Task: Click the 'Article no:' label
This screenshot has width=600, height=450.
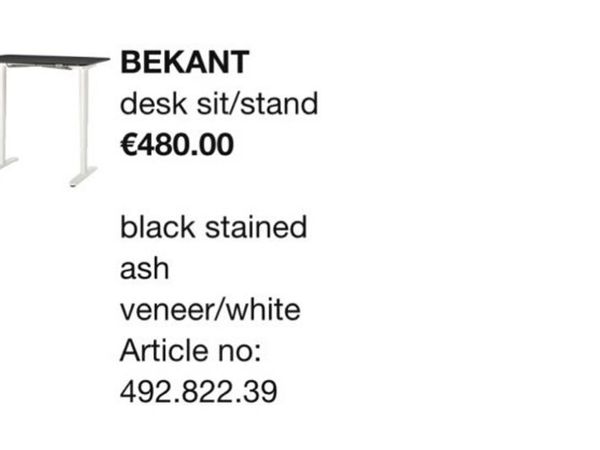Action: tap(191, 351)
